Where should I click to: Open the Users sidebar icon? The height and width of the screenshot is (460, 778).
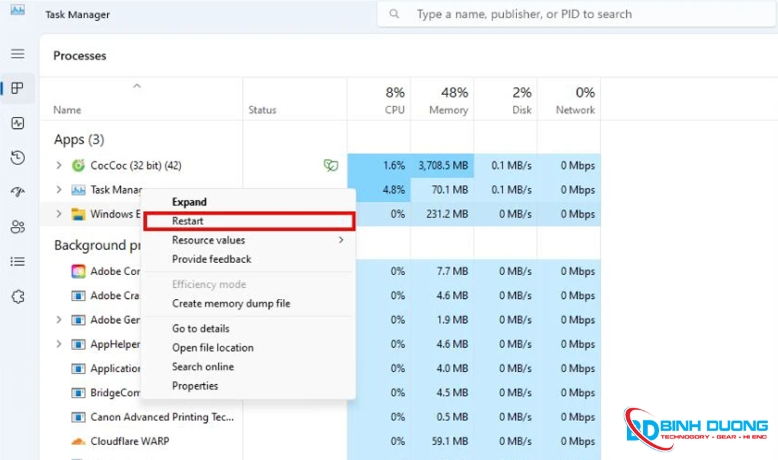18,227
